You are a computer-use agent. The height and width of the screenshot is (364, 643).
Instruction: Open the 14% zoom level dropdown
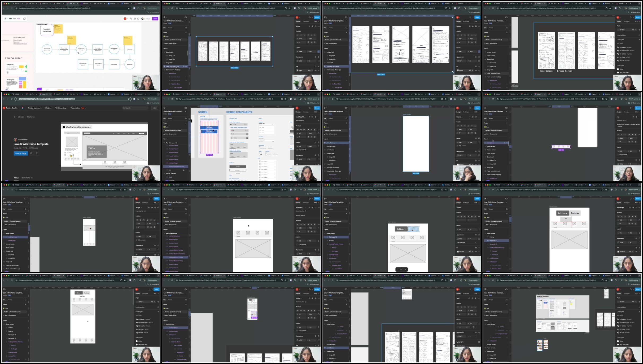tap(316, 21)
